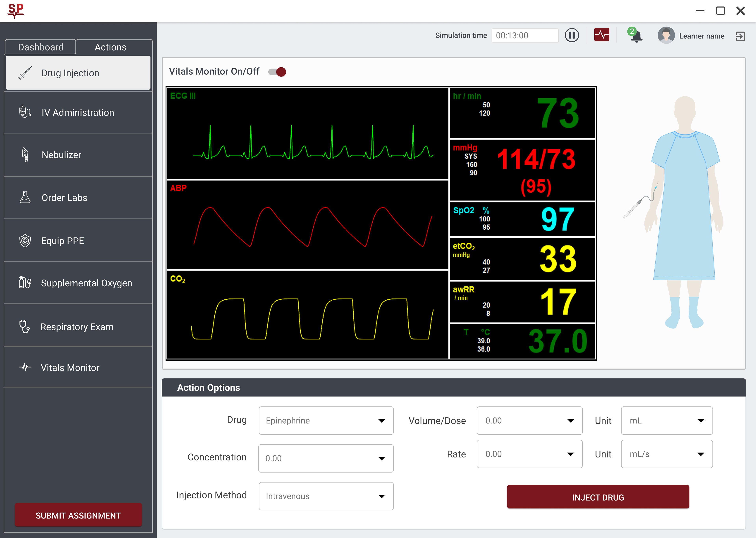Toggle the Vitals Monitor On/Off switch
The height and width of the screenshot is (538, 756).
[x=277, y=72]
